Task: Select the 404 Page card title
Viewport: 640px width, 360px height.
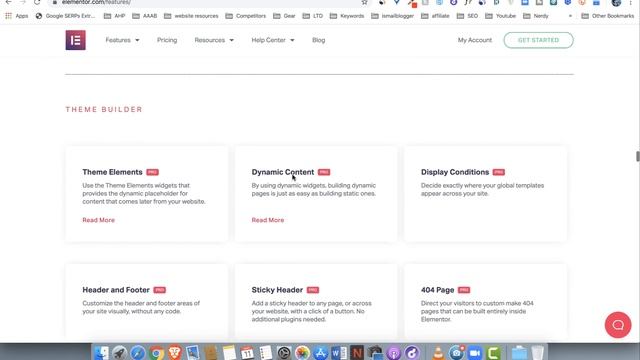Action: pyautogui.click(x=438, y=290)
